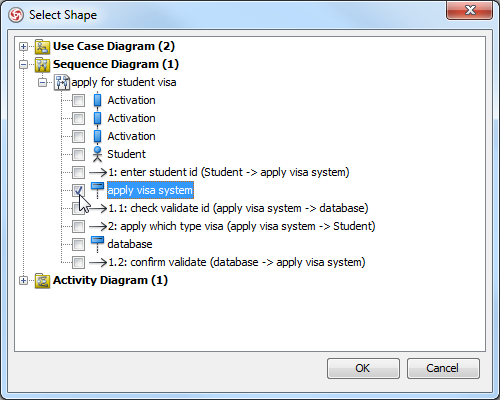This screenshot has width=500, height=400.
Task: Select the highlighted apply visa system text
Action: pyautogui.click(x=150, y=190)
